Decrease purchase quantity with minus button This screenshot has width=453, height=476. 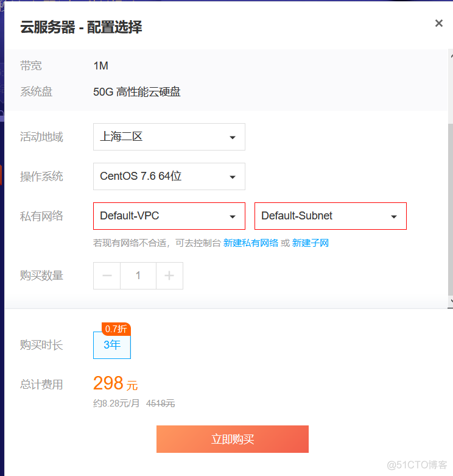tap(107, 275)
